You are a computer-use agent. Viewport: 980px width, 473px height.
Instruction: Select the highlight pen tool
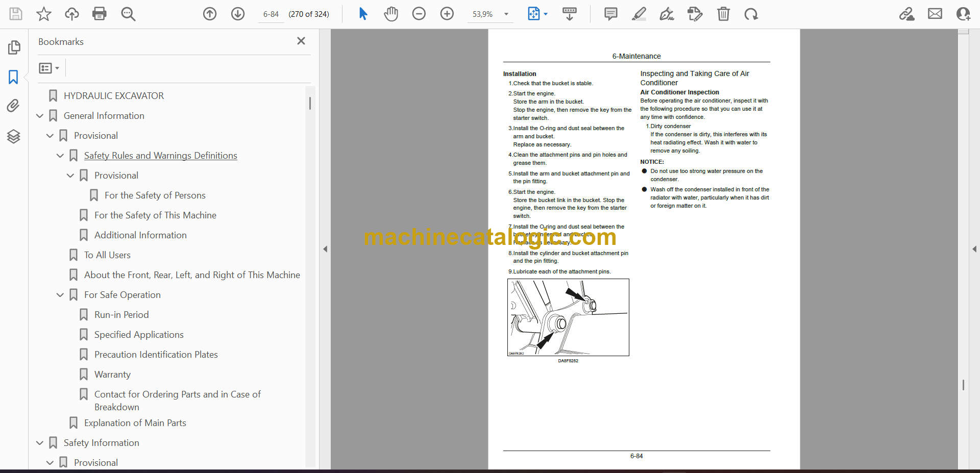[x=639, y=14]
